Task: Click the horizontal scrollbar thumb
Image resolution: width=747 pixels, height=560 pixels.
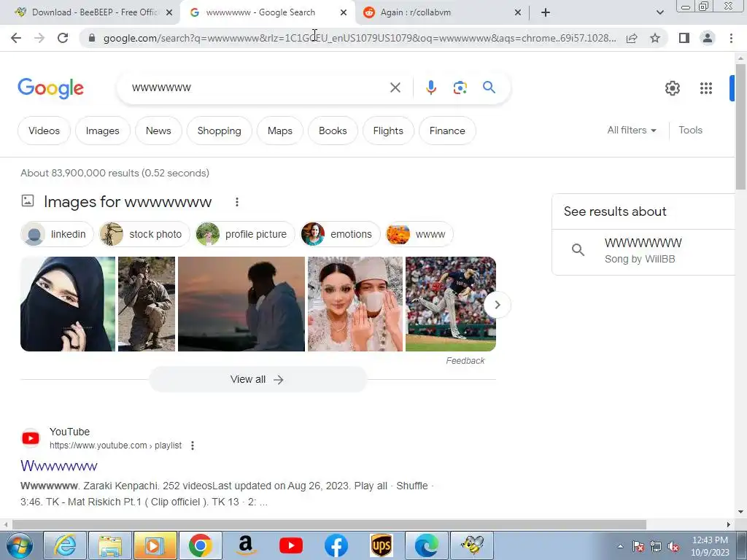Action: [x=329, y=525]
